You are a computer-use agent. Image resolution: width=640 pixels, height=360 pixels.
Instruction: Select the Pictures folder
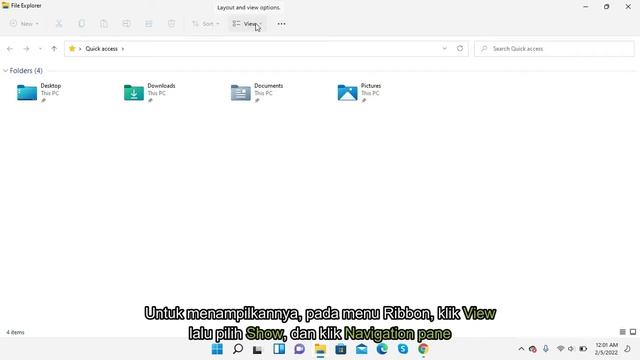click(359, 93)
